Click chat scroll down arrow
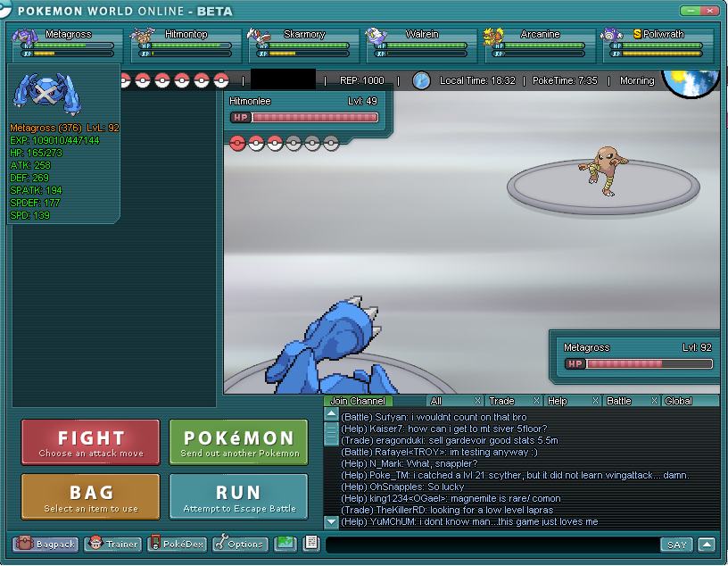 pyautogui.click(x=331, y=521)
